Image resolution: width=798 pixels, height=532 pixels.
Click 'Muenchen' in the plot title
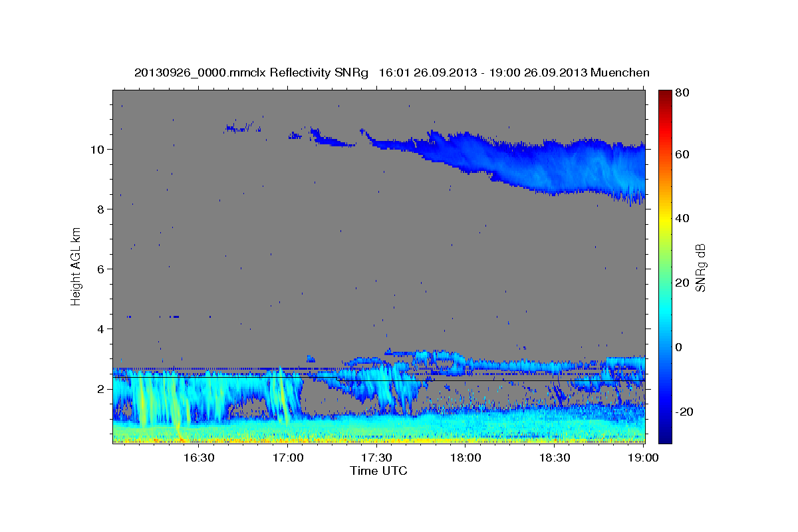(618, 72)
